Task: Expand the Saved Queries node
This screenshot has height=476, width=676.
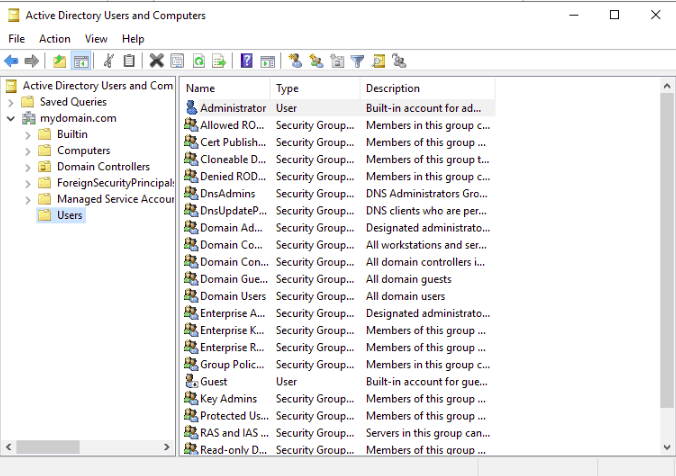Action: click(x=11, y=103)
